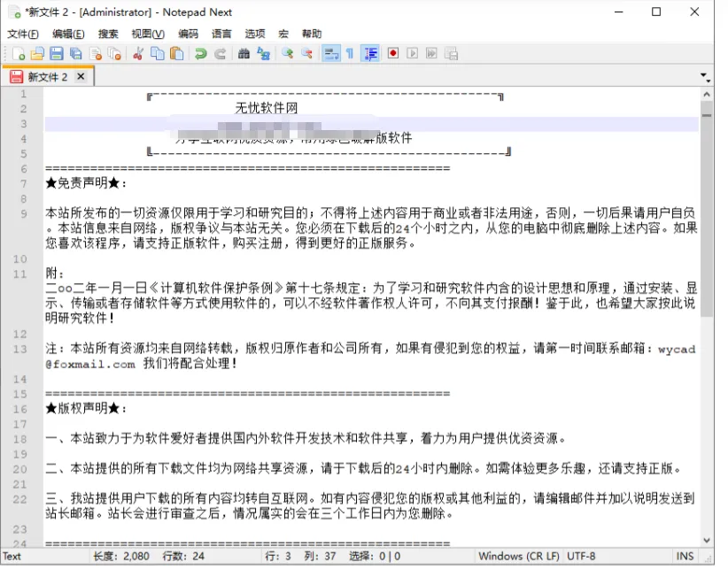The image size is (728, 570).
Task: Click the INS indicator in the status bar
Action: (685, 556)
